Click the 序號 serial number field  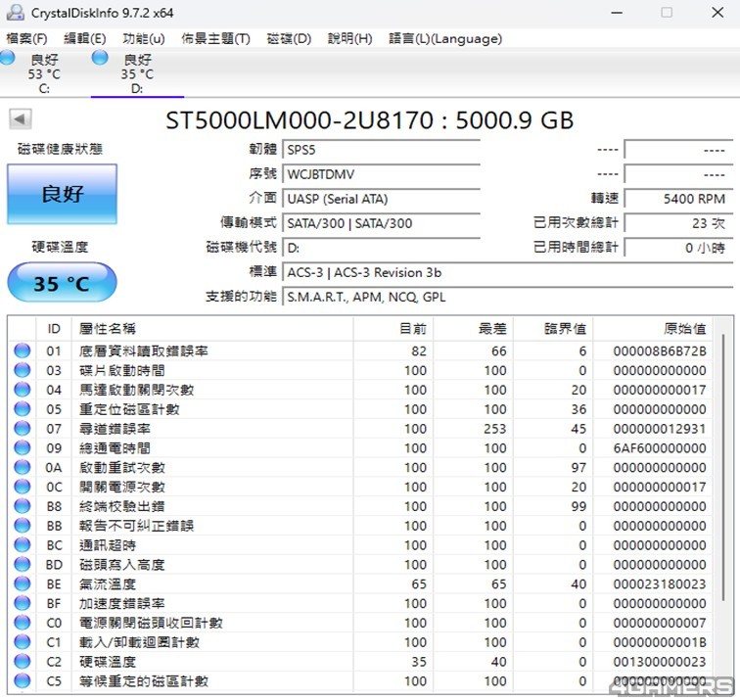381,174
